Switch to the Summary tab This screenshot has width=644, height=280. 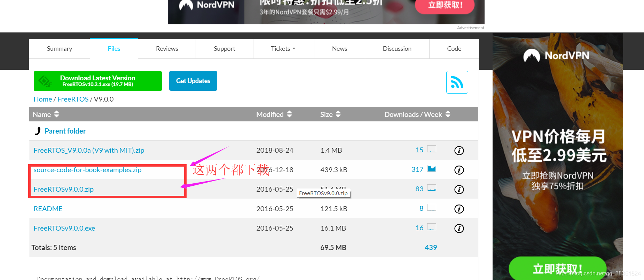[60, 49]
